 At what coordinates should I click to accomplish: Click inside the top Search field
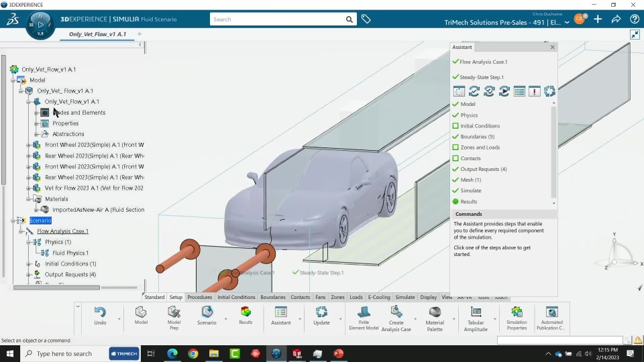tap(277, 19)
